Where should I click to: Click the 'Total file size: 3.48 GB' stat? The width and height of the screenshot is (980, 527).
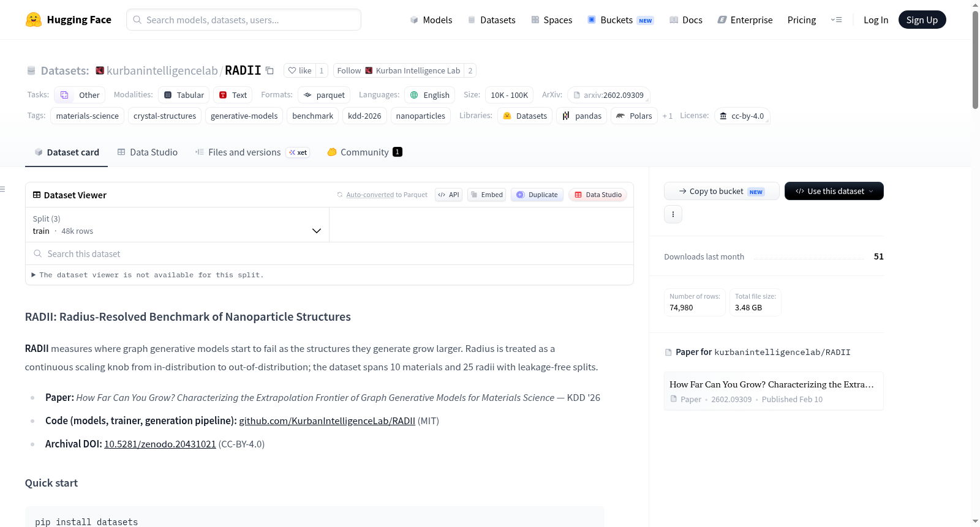(x=755, y=302)
